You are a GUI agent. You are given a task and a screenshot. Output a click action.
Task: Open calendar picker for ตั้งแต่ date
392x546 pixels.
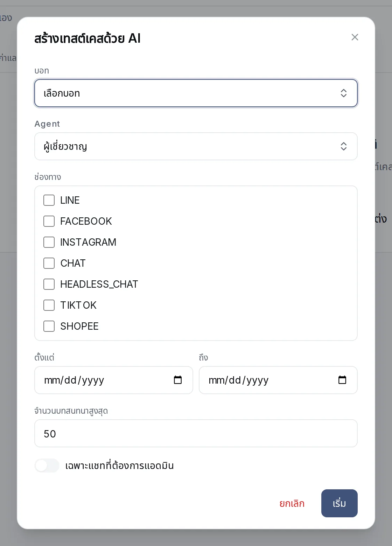[x=178, y=380]
